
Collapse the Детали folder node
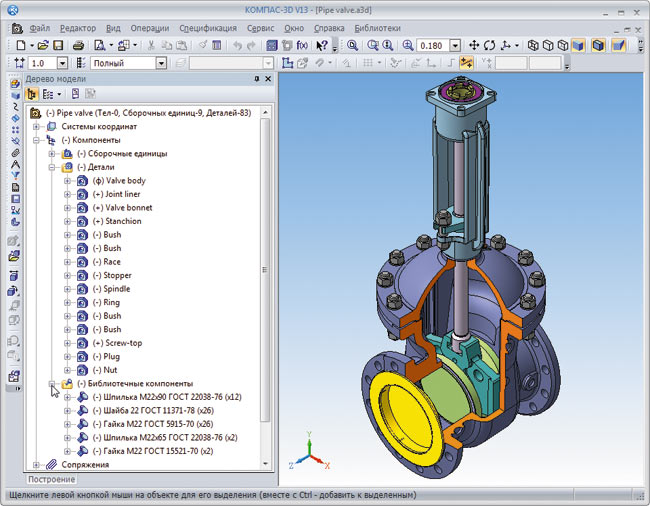click(x=52, y=167)
